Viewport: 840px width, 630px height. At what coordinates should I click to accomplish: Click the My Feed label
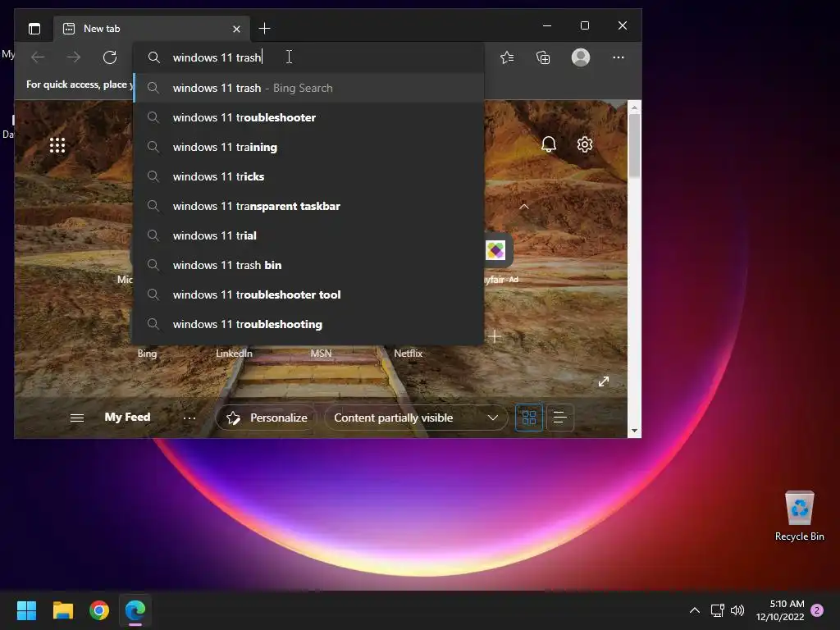127,417
